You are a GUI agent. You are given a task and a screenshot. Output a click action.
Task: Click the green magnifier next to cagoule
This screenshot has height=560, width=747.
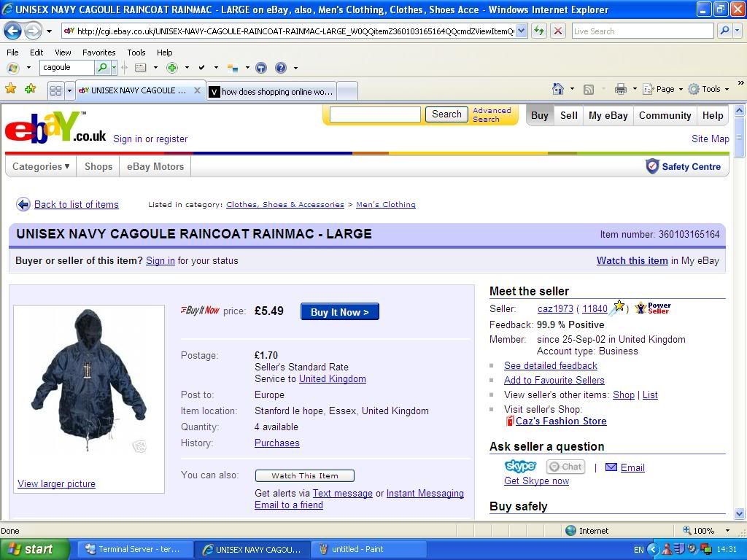pos(102,68)
